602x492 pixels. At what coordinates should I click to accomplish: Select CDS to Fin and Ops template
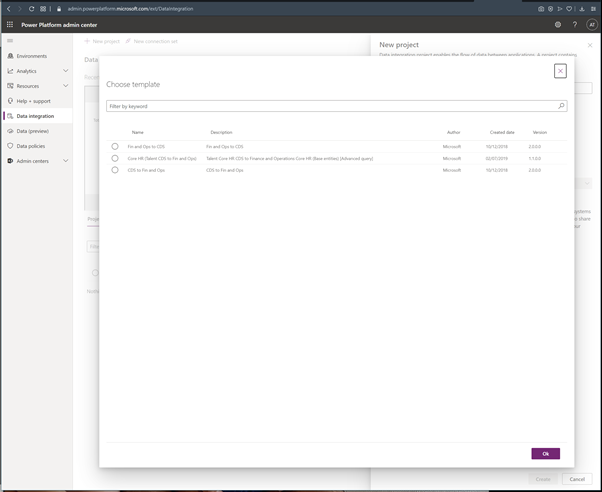coord(115,171)
